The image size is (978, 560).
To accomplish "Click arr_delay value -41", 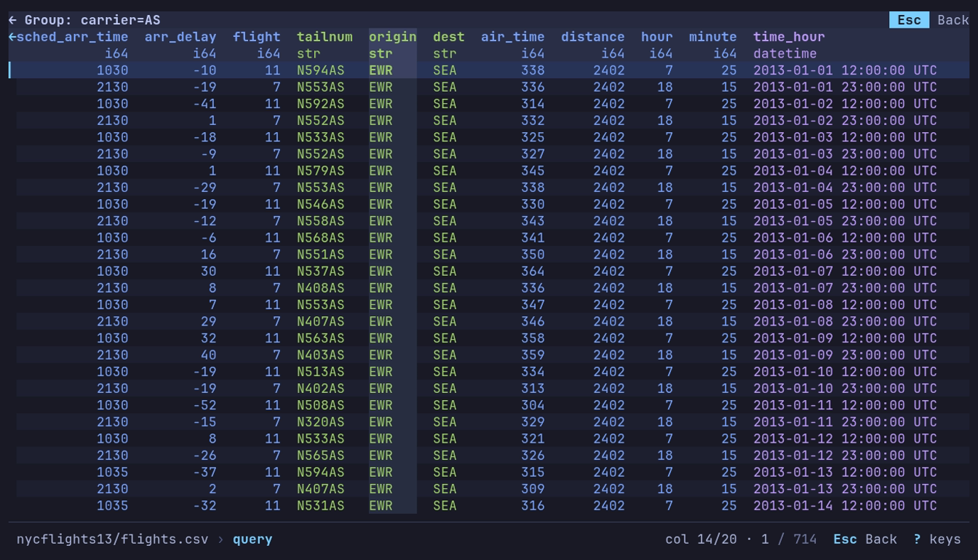I will click(205, 104).
